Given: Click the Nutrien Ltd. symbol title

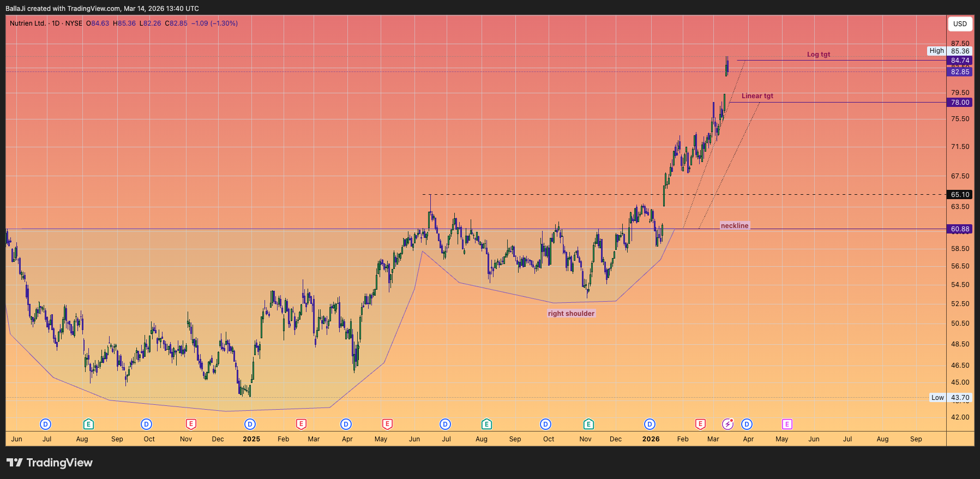Looking at the screenshot, I should tap(28, 23).
